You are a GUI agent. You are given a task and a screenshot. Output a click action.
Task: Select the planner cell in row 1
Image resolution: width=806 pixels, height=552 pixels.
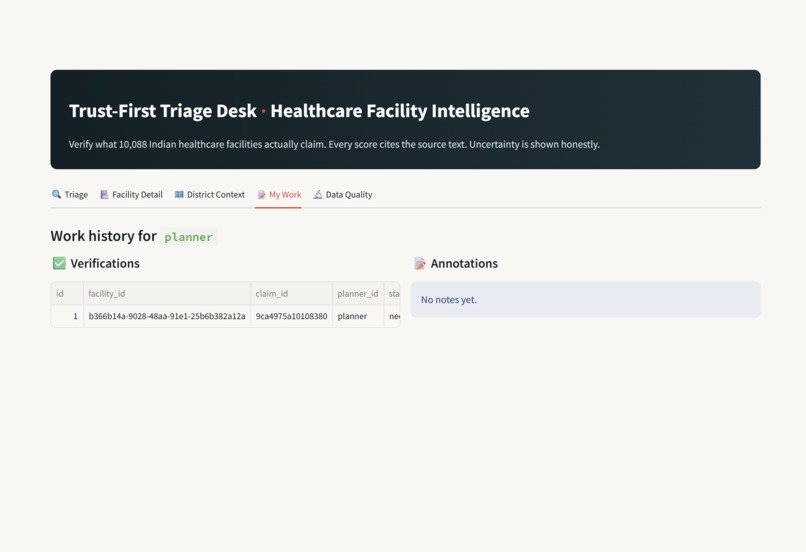tap(358, 316)
